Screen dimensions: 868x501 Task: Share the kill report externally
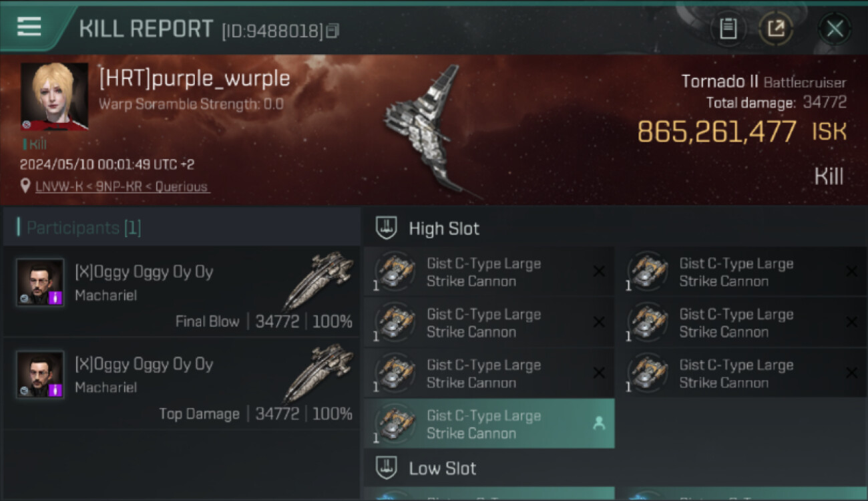[776, 29]
